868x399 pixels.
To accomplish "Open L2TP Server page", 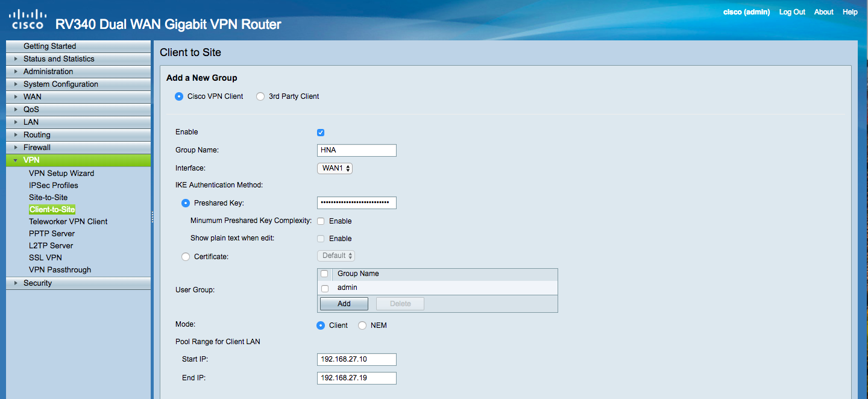I will tap(51, 246).
